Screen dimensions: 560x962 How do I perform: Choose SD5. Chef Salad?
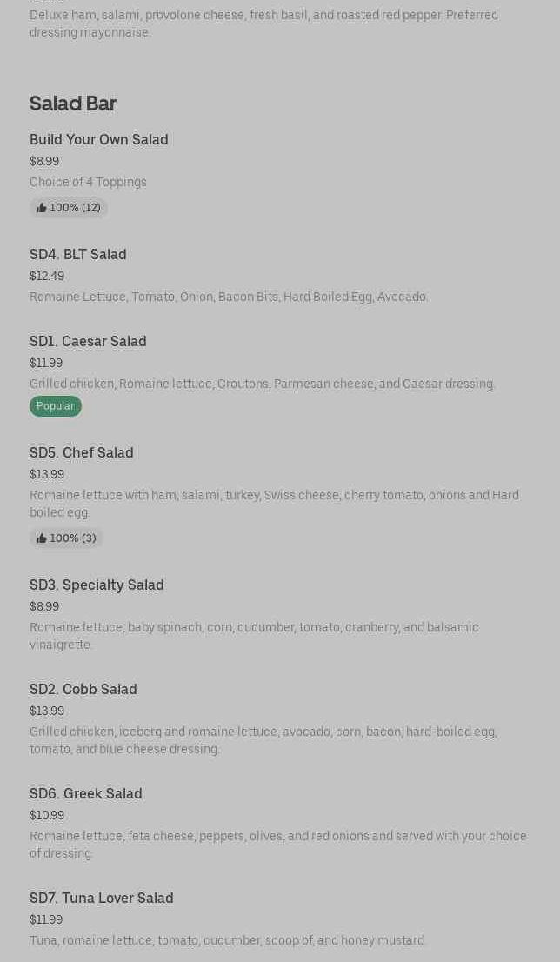(81, 452)
